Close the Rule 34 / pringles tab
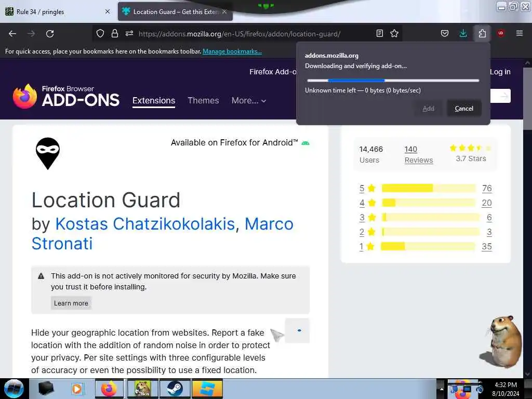The width and height of the screenshot is (532, 399). pyautogui.click(x=108, y=11)
